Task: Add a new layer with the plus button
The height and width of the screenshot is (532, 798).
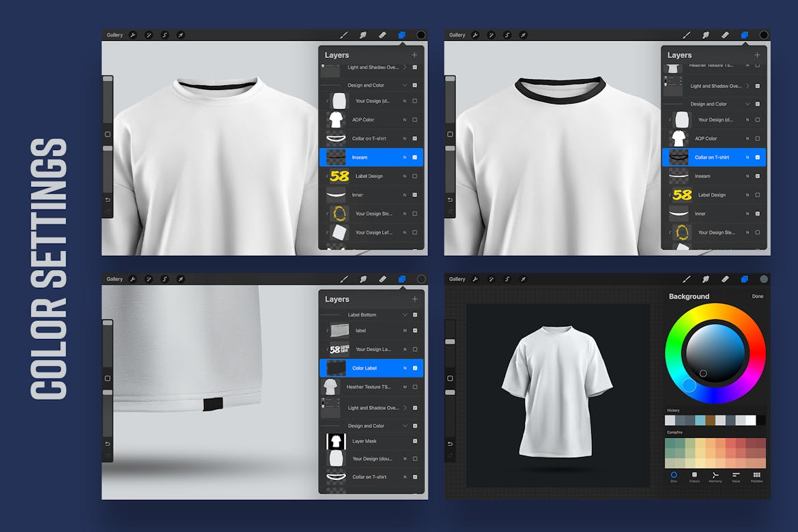Action: point(414,55)
